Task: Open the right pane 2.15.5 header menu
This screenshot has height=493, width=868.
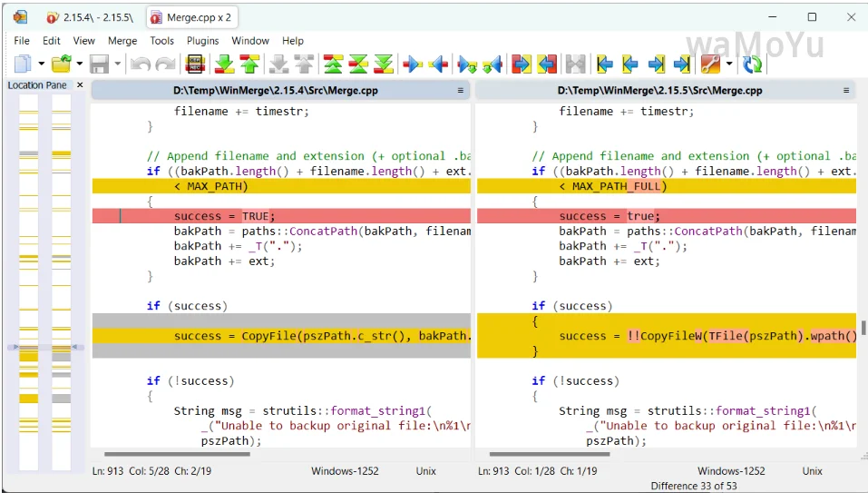Action: point(846,90)
